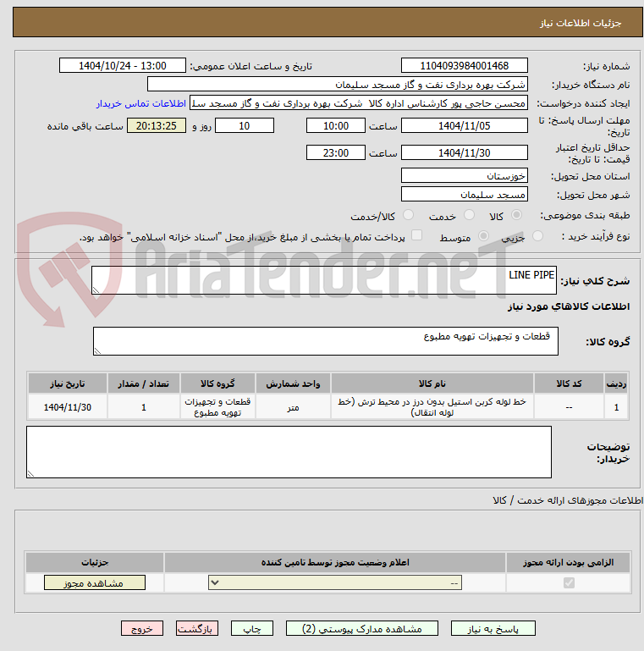Click the ایجاد کننده درخواست field
The image size is (644, 651).
pyautogui.click(x=359, y=103)
